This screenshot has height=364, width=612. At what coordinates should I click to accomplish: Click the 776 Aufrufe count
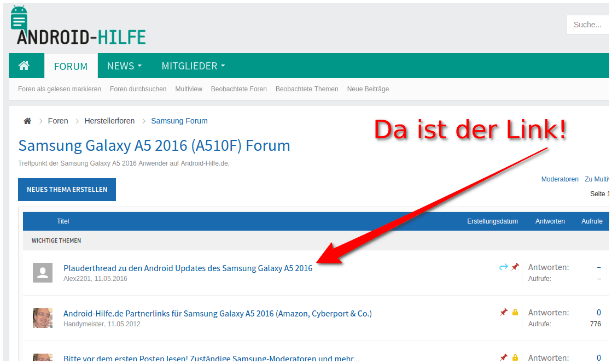click(x=595, y=324)
